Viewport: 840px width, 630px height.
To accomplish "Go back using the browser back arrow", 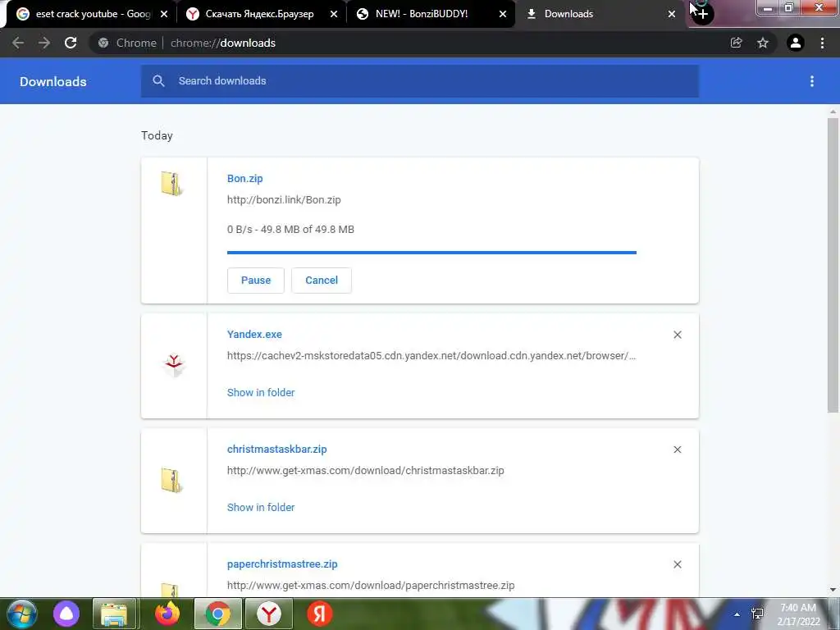I will coord(18,43).
